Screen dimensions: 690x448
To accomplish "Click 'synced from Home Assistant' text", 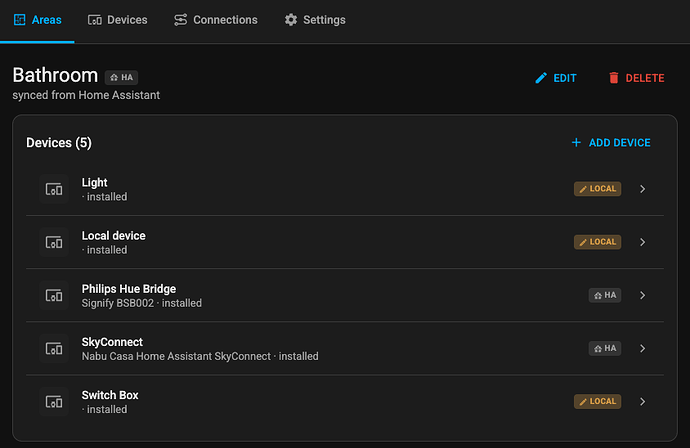I will click(x=86, y=95).
